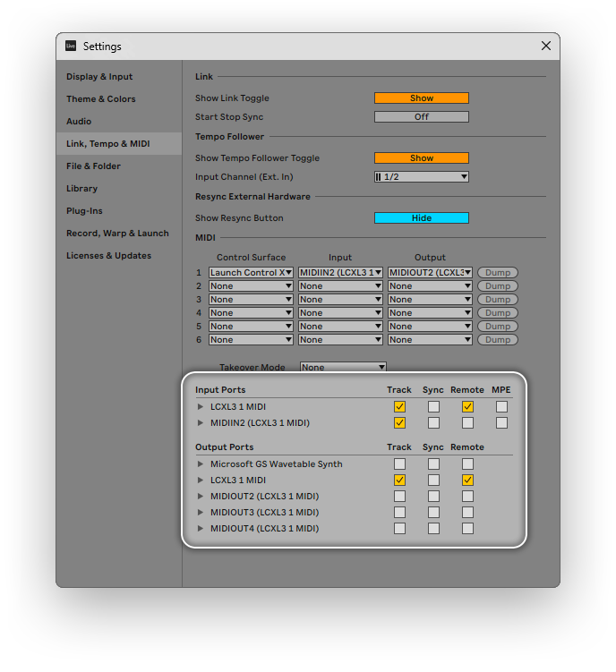Viewport: 616px width, 672px height.
Task: Select the Link, Tempo & MIDI tab
Action: point(119,143)
